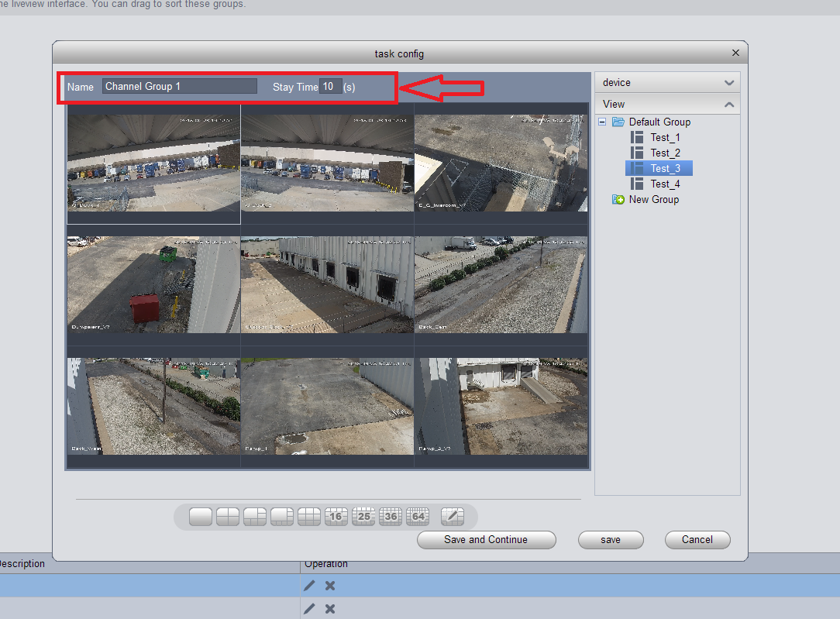This screenshot has width=840, height=619.
Task: Click delete X in the unhighlighted background row
Action: [x=330, y=609]
